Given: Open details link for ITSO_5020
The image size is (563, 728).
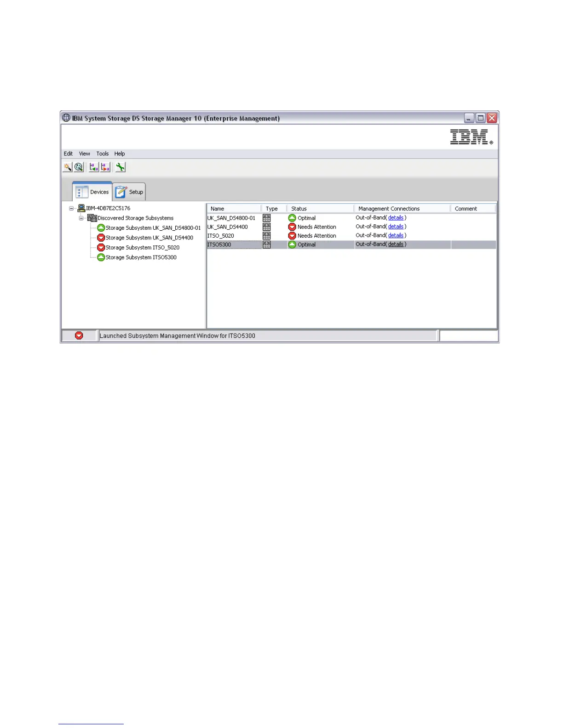Looking at the screenshot, I should pos(396,235).
